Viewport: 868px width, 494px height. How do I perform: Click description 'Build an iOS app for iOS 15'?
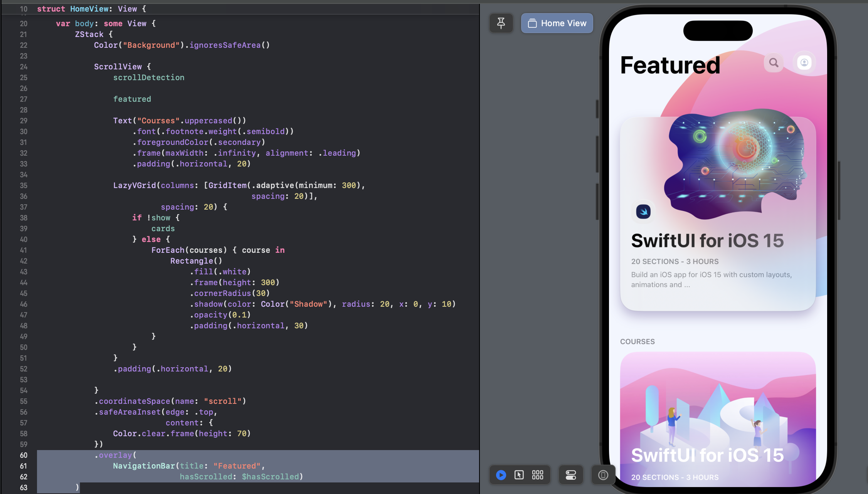point(712,280)
